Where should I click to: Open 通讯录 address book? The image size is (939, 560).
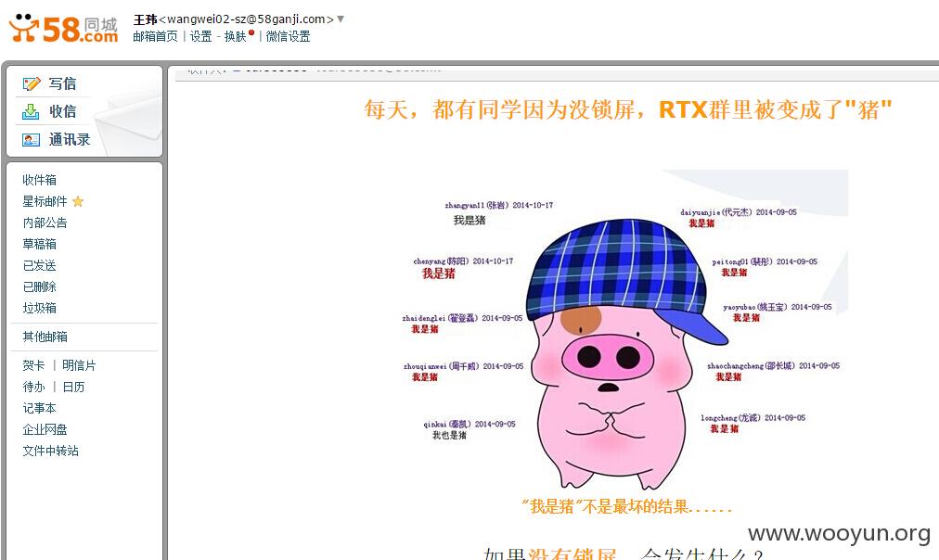point(70,139)
